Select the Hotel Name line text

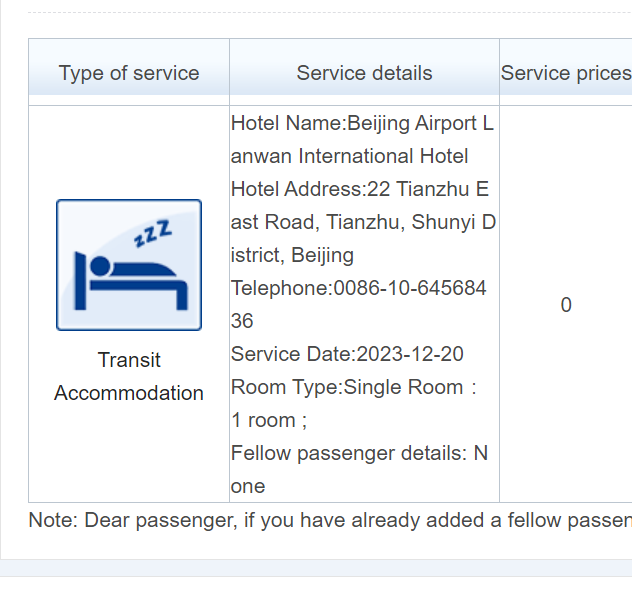click(x=362, y=123)
